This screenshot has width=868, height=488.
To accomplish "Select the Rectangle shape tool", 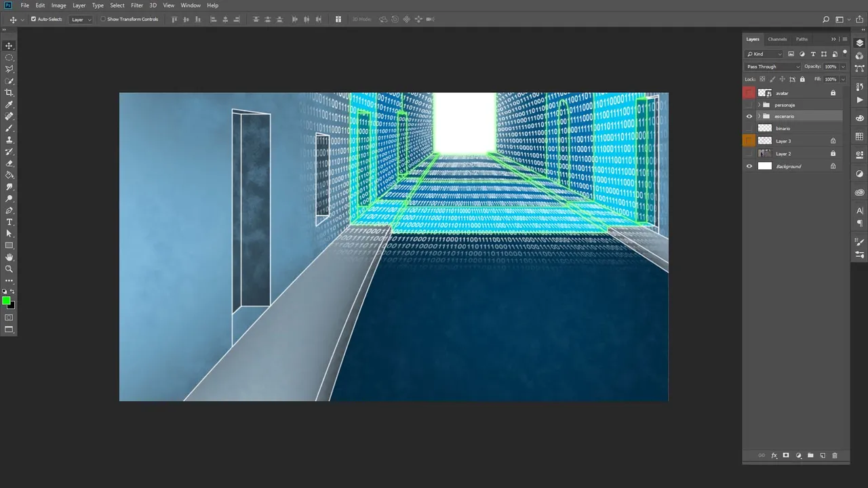I will [9, 245].
